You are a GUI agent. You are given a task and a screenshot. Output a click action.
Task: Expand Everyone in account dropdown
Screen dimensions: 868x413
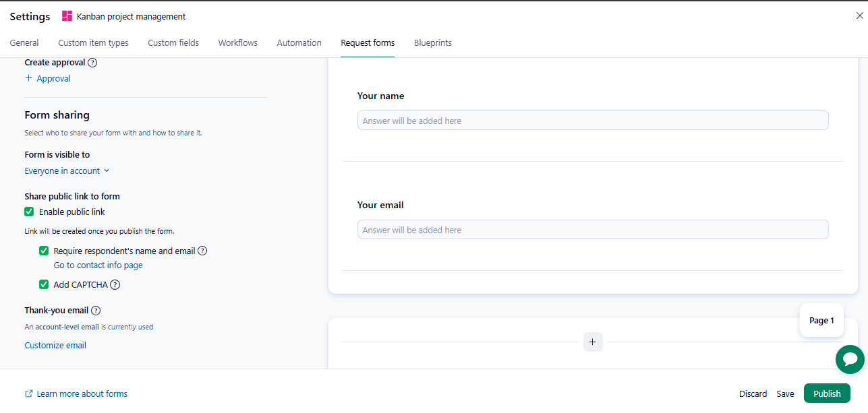[67, 170]
